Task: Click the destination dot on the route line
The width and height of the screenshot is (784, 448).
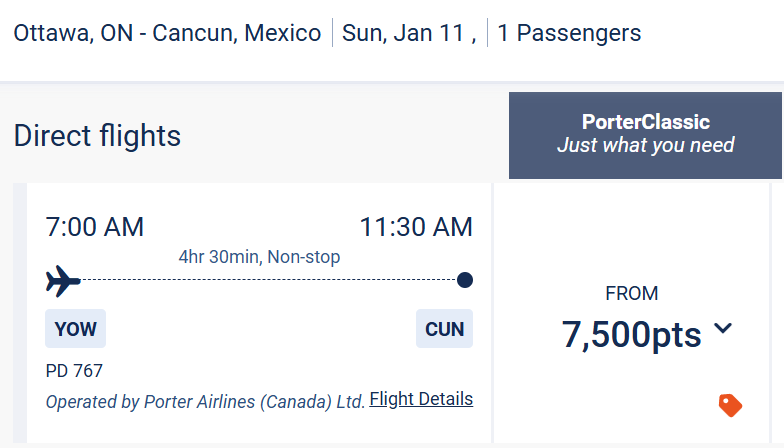Action: point(464,280)
